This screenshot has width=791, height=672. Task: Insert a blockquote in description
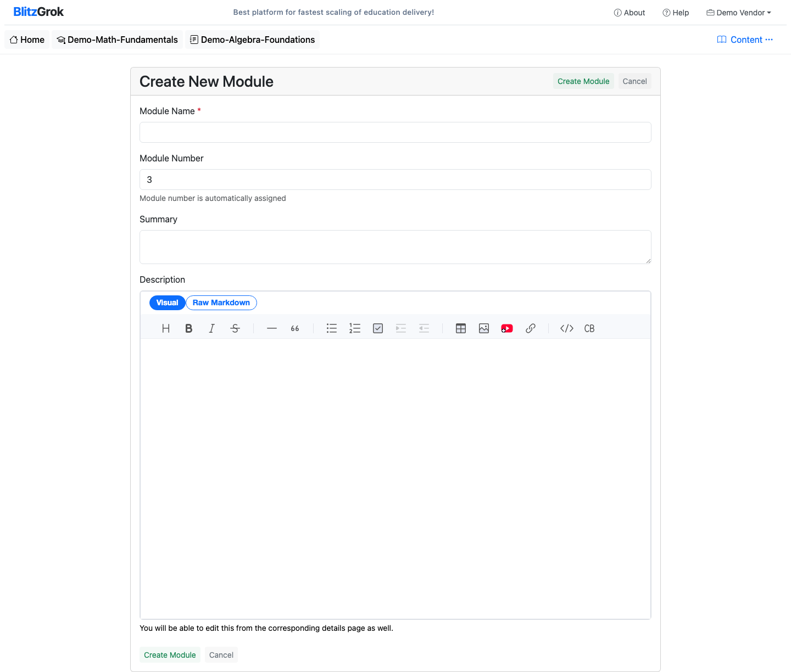point(295,328)
